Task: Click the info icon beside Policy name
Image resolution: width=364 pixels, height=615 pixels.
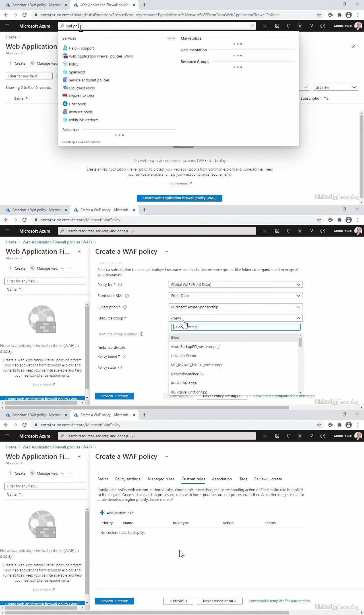Action: 125,356
